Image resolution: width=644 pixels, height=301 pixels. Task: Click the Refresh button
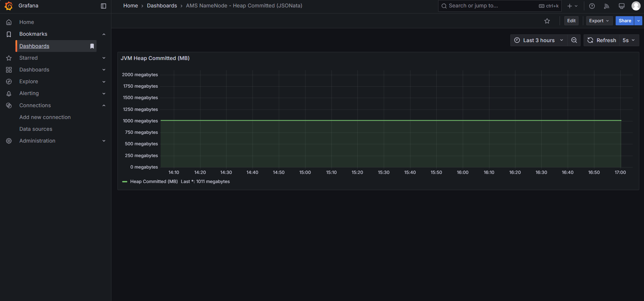click(x=602, y=40)
